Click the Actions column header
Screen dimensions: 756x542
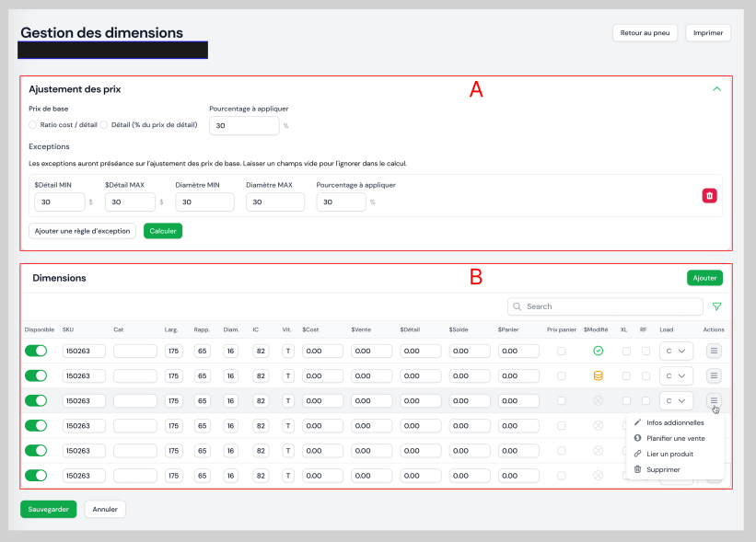(714, 329)
